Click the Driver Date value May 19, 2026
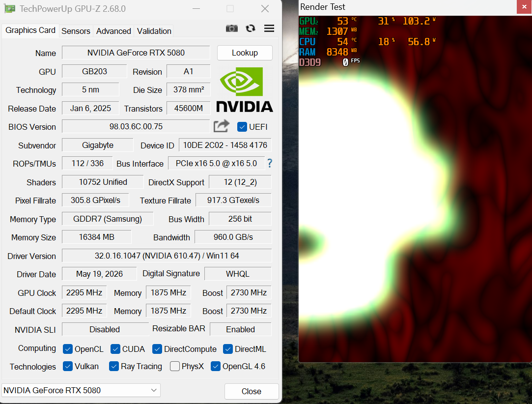The image size is (532, 404). coord(99,274)
